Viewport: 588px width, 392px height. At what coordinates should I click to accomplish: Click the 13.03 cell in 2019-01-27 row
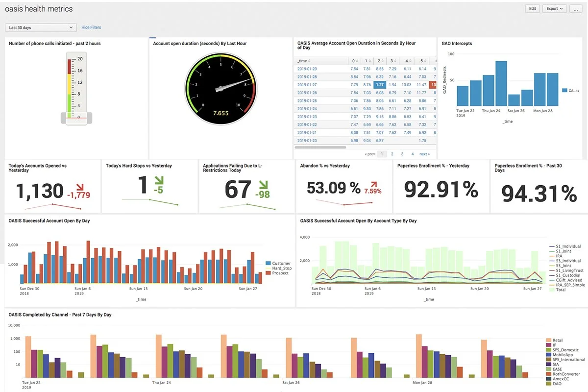(x=406, y=85)
